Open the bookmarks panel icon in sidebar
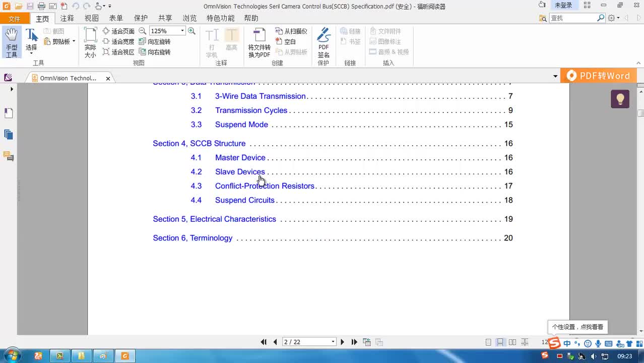This screenshot has height=363, width=644. tap(9, 113)
